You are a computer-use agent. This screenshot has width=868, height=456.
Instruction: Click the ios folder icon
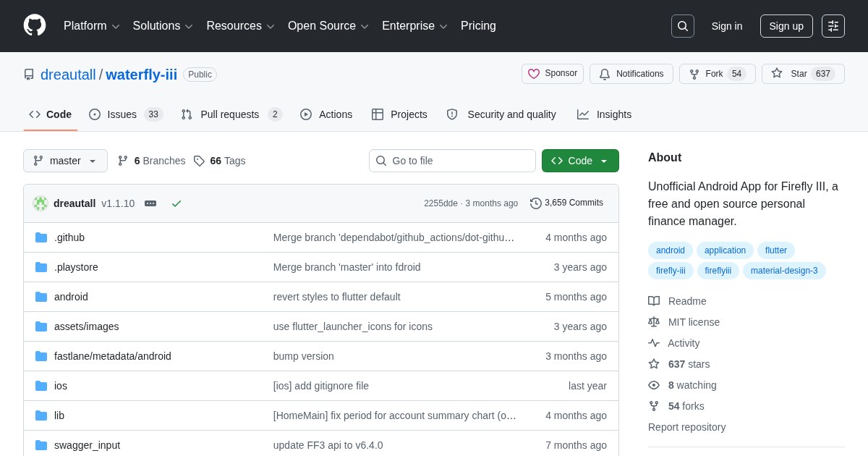41,386
